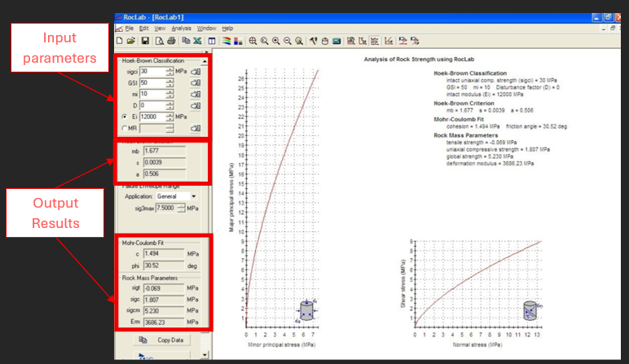The height and width of the screenshot is (364, 629).
Task: Click the D spin arrows
Action: [169, 105]
